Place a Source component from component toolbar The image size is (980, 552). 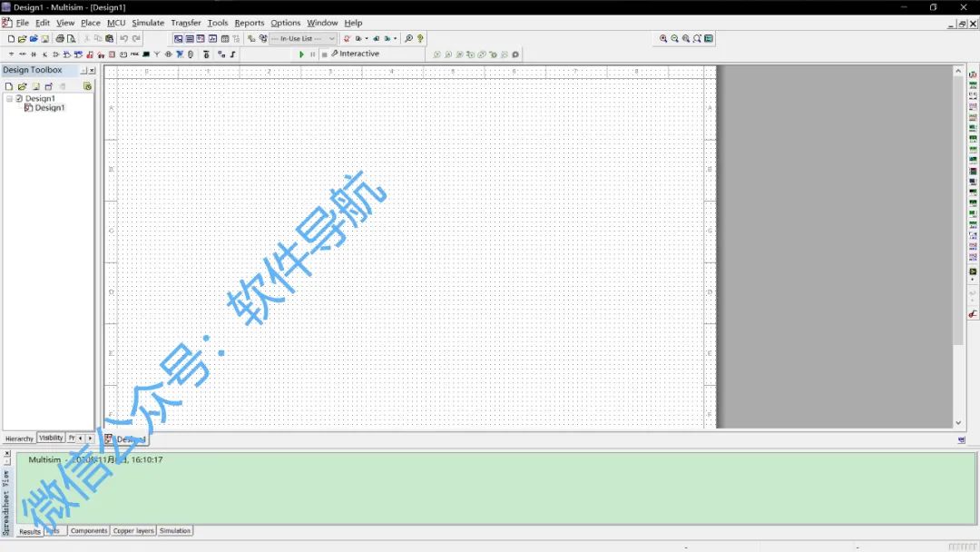pyautogui.click(x=11, y=54)
